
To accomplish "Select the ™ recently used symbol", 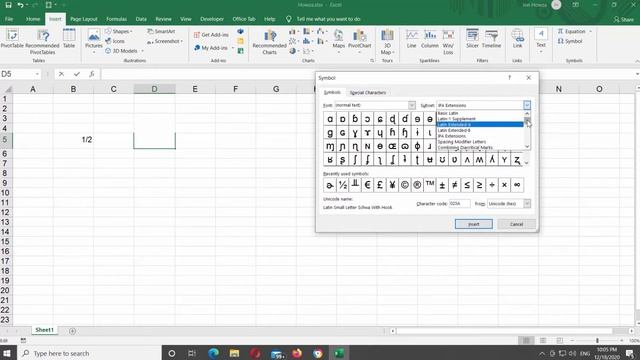I will [429, 185].
